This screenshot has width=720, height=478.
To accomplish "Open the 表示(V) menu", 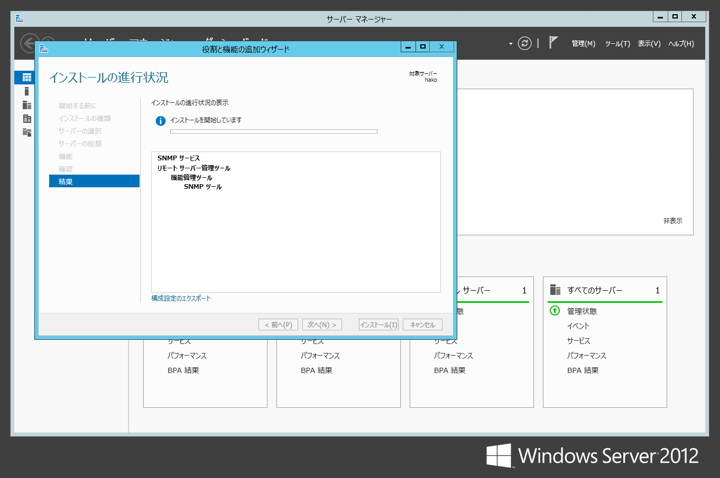I will tap(649, 44).
